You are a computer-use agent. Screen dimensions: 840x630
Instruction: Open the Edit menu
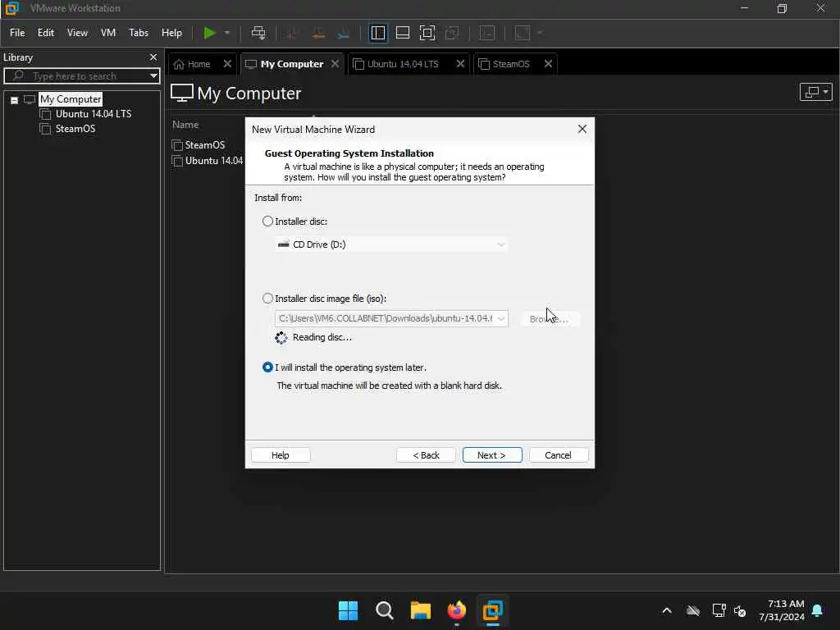click(46, 33)
